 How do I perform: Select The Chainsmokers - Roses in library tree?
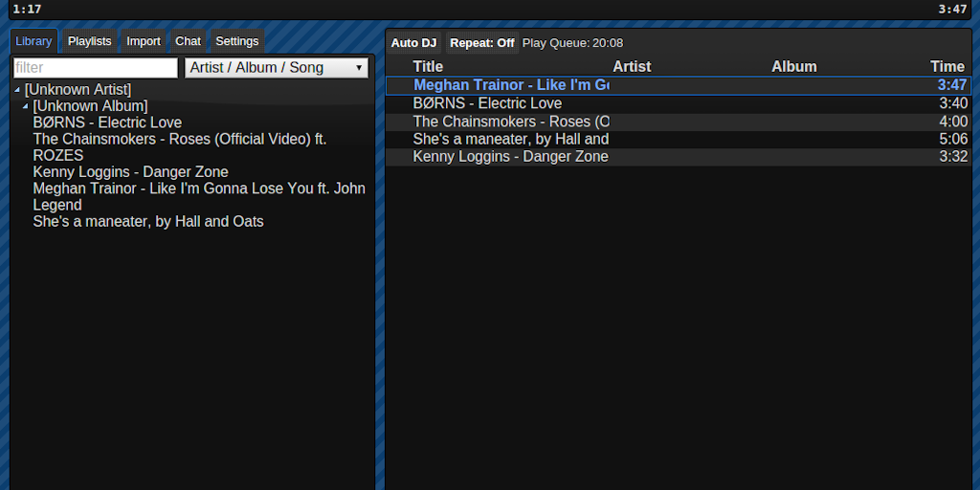click(180, 146)
